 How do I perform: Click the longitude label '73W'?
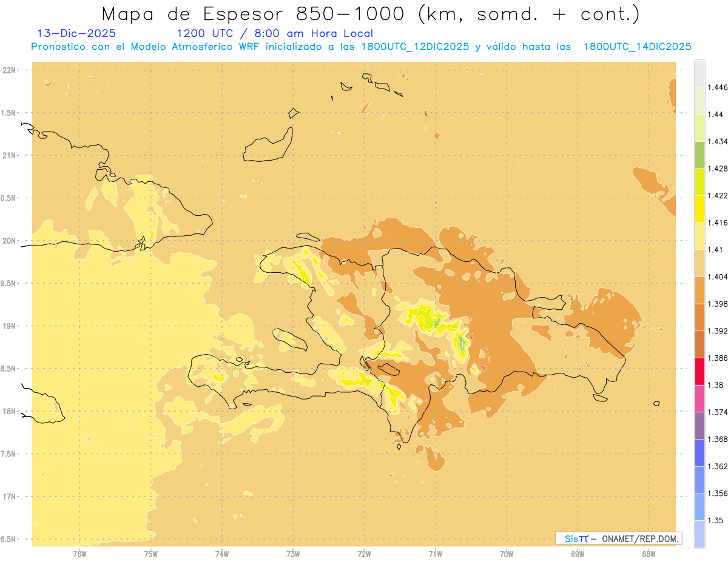click(293, 554)
